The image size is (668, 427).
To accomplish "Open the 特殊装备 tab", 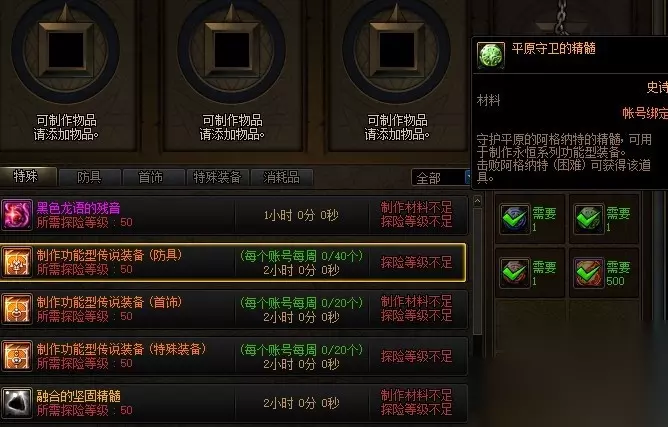I will click(x=217, y=177).
